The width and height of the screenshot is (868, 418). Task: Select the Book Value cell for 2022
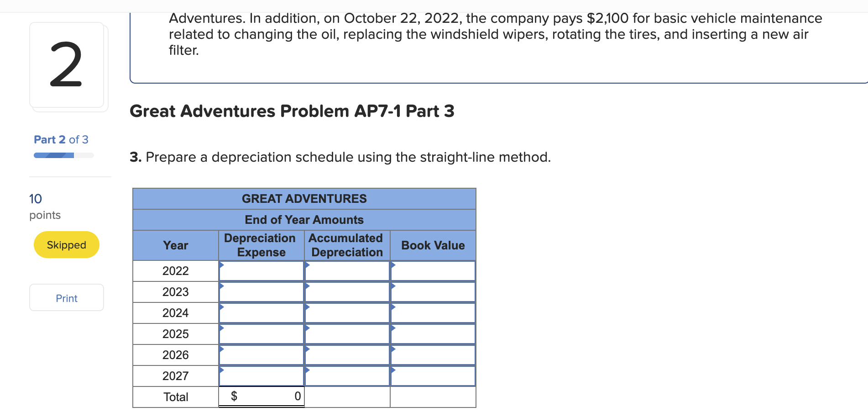433,270
